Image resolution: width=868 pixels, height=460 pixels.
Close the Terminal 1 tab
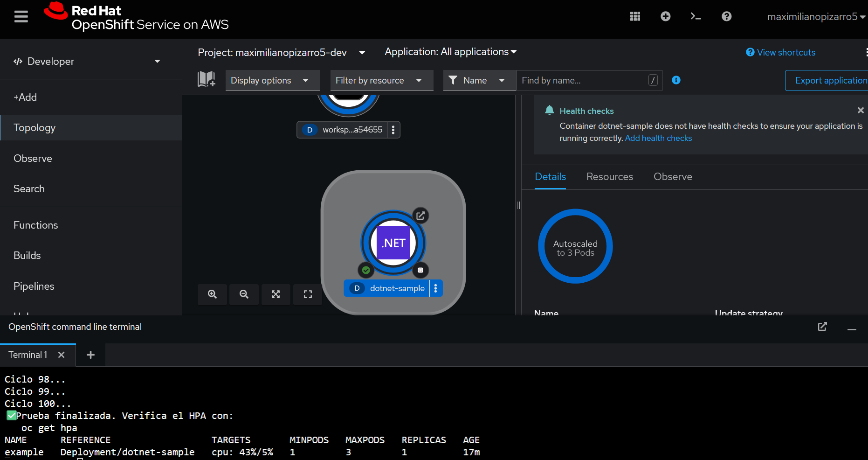pyautogui.click(x=61, y=355)
